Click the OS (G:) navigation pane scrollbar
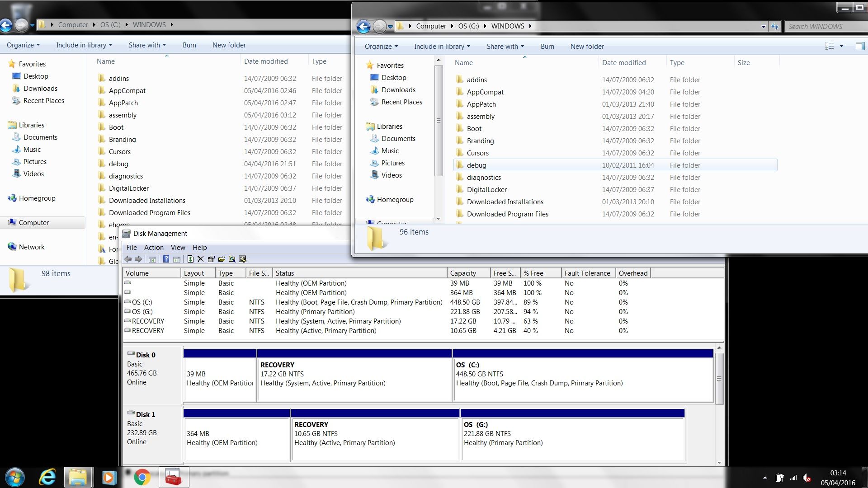Viewport: 868px width, 488px height. coord(438,121)
